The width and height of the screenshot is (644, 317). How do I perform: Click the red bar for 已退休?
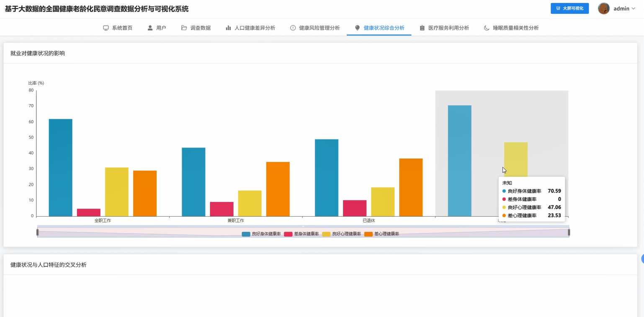click(x=355, y=208)
